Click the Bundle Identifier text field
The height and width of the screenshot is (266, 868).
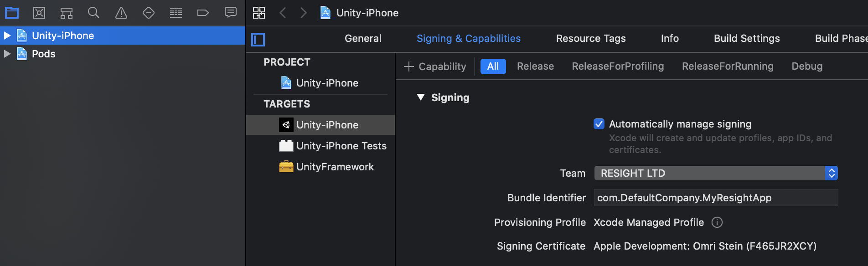(716, 198)
